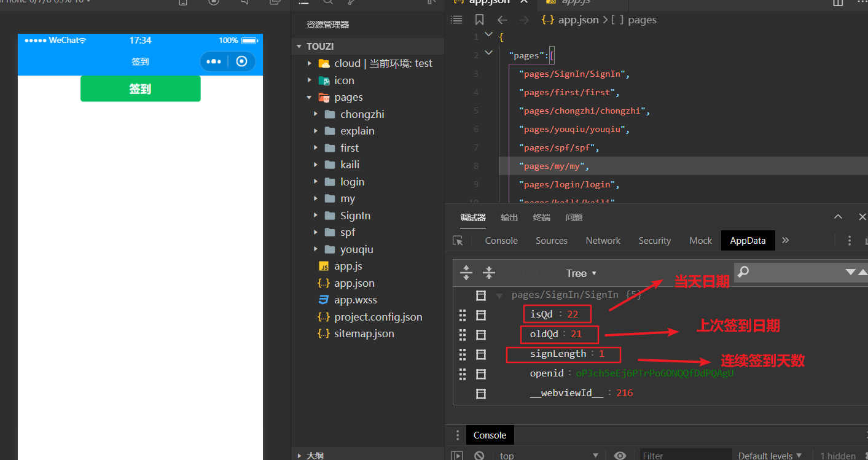This screenshot has width=868, height=460.
Task: Click pages in the breadcrumb
Action: [x=642, y=20]
